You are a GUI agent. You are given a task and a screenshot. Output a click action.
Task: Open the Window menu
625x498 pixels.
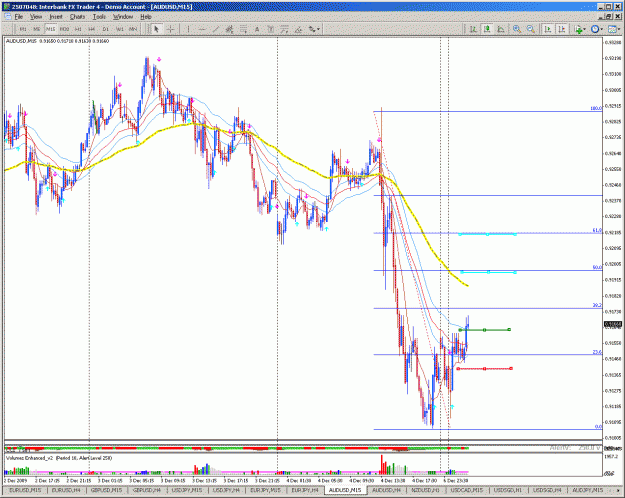pos(123,17)
